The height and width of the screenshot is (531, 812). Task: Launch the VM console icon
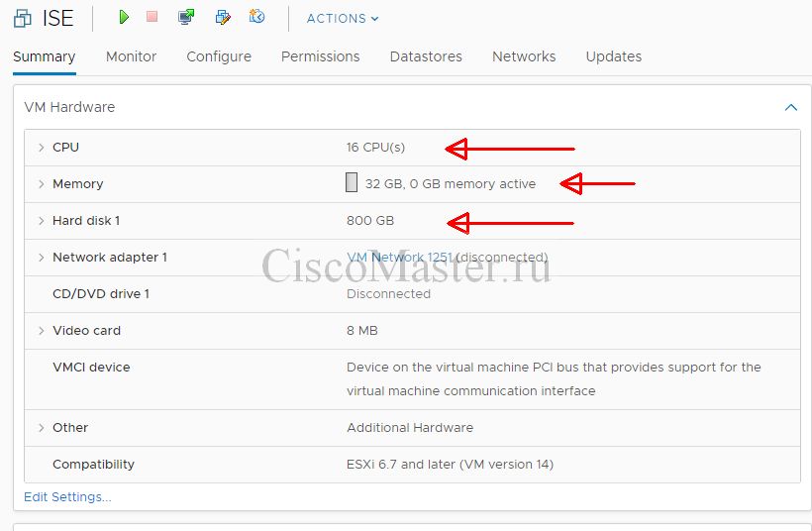point(186,17)
